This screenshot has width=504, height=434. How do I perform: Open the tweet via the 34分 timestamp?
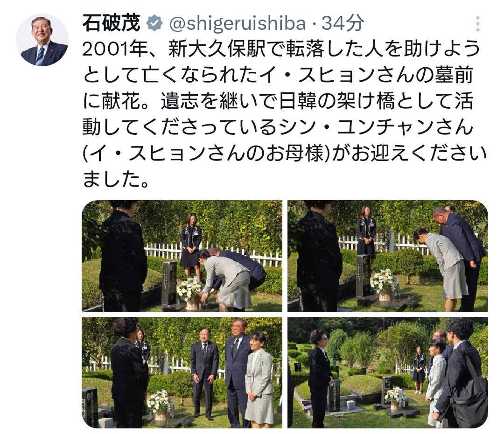(x=343, y=23)
